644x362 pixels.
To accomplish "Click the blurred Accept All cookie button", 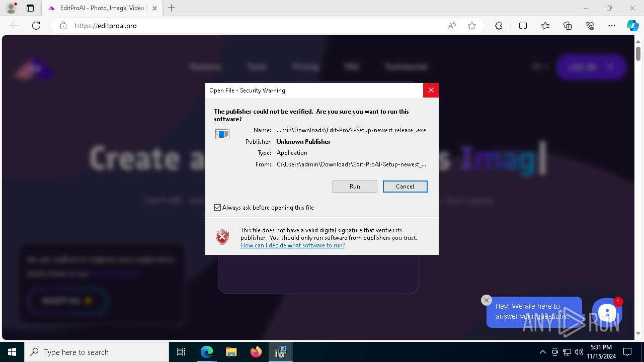I will [x=67, y=301].
